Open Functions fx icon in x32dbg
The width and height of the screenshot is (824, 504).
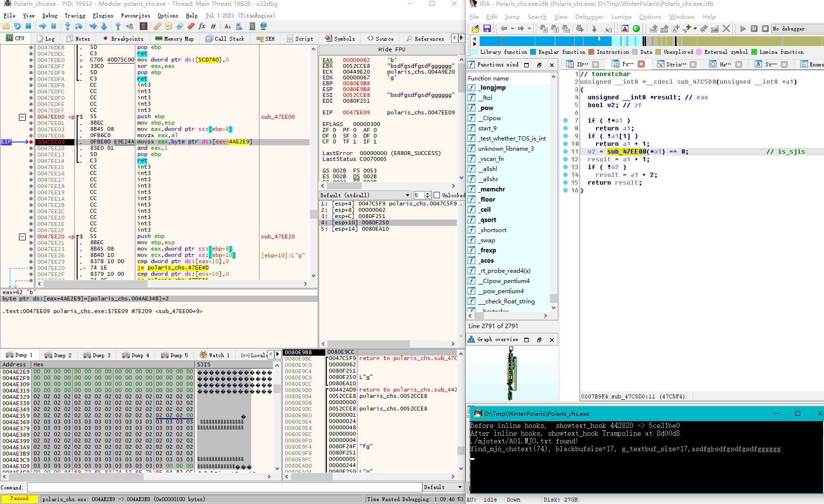202,26
